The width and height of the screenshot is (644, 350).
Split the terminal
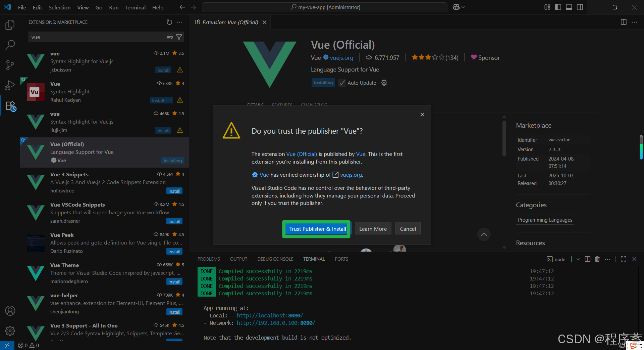(588, 259)
